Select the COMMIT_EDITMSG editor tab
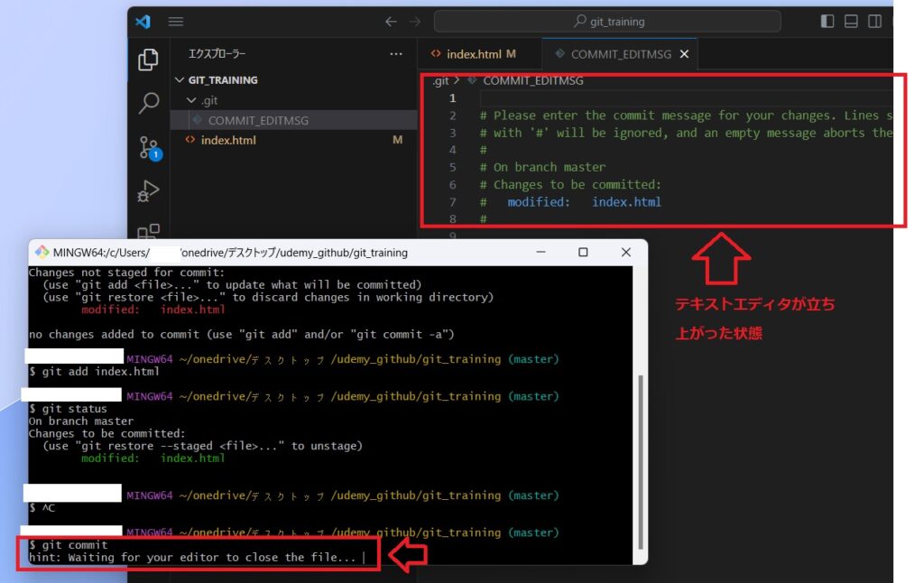The height and width of the screenshot is (583, 924). [620, 54]
